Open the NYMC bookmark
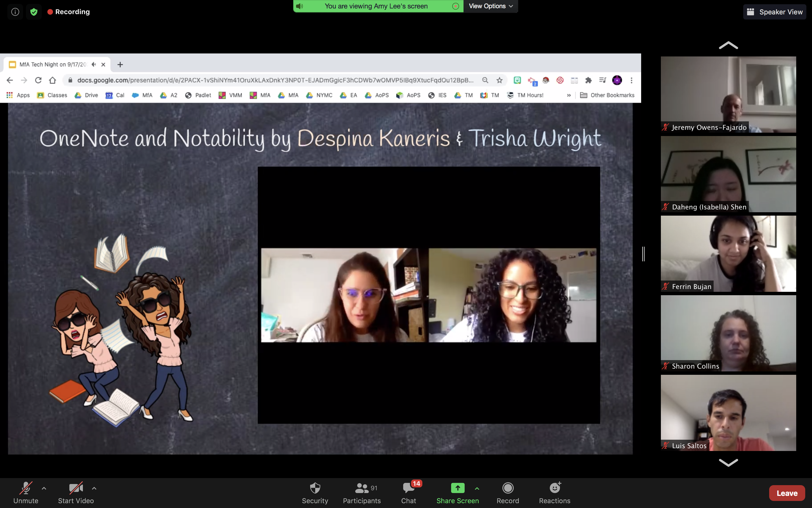The width and height of the screenshot is (812, 508). [x=319, y=95]
